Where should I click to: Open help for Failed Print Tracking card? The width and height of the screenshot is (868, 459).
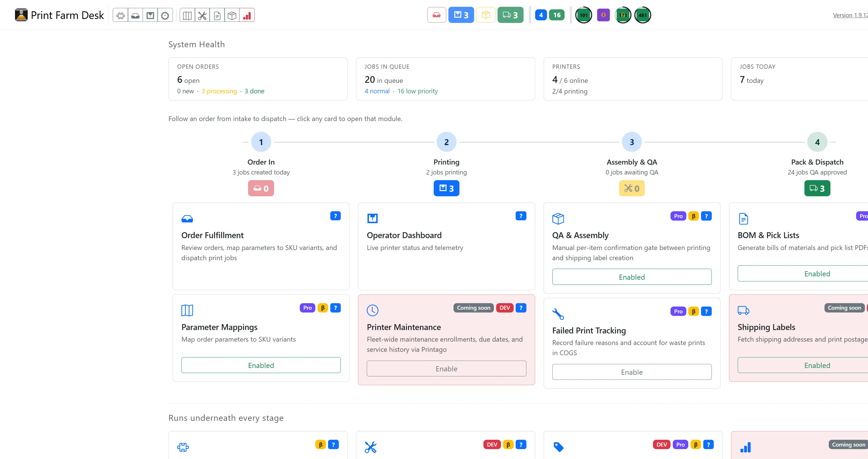[x=706, y=311]
